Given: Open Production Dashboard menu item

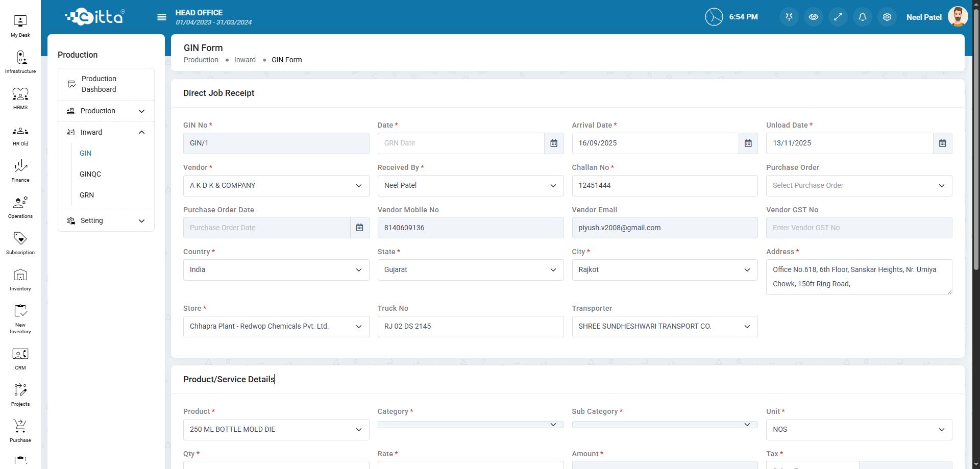Looking at the screenshot, I should (99, 84).
